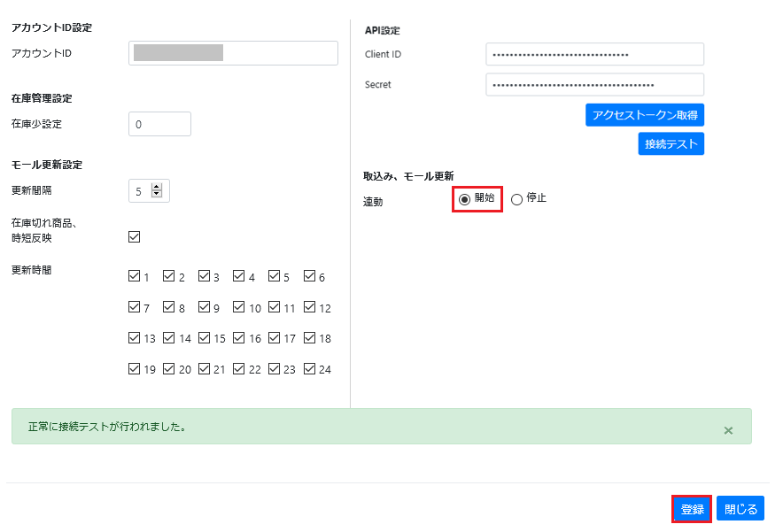Click the 閉じる close button

pos(740,509)
